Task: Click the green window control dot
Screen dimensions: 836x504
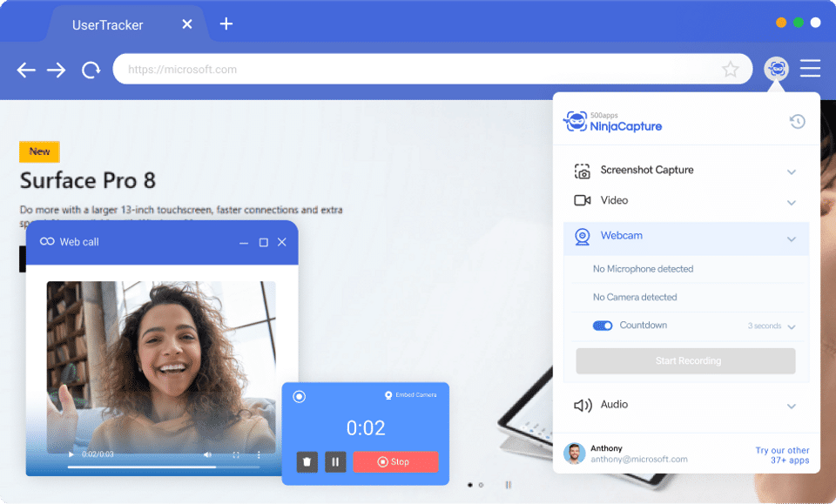Action: coord(799,23)
